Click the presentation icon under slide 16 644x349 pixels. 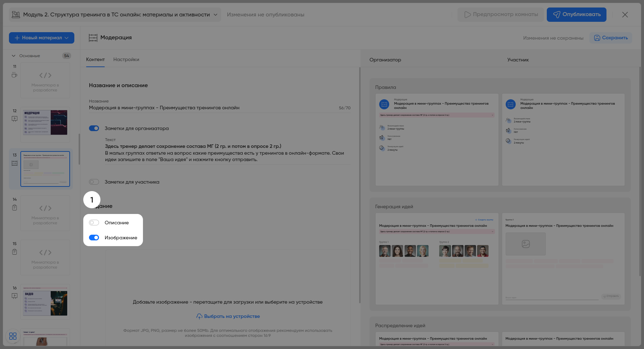click(14, 296)
